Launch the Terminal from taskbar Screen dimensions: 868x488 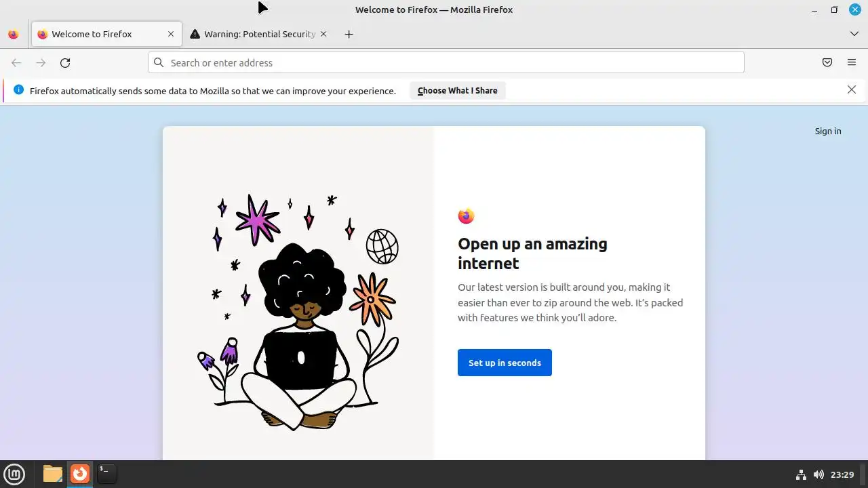106,474
